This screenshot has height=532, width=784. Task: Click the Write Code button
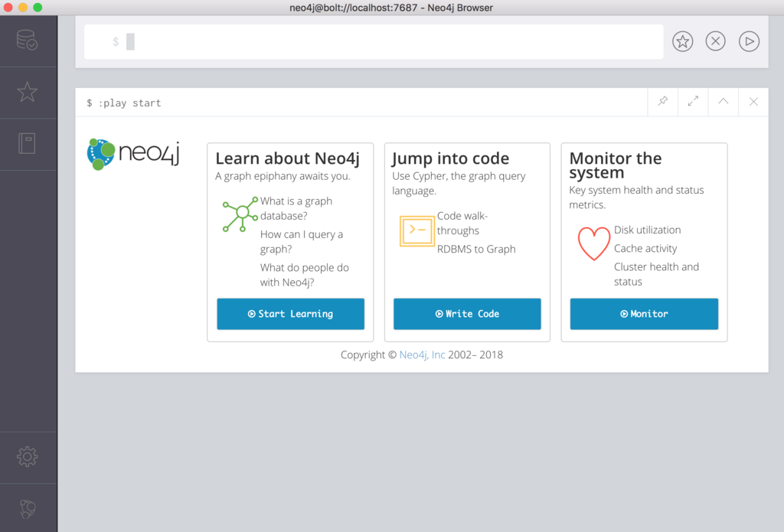point(467,314)
